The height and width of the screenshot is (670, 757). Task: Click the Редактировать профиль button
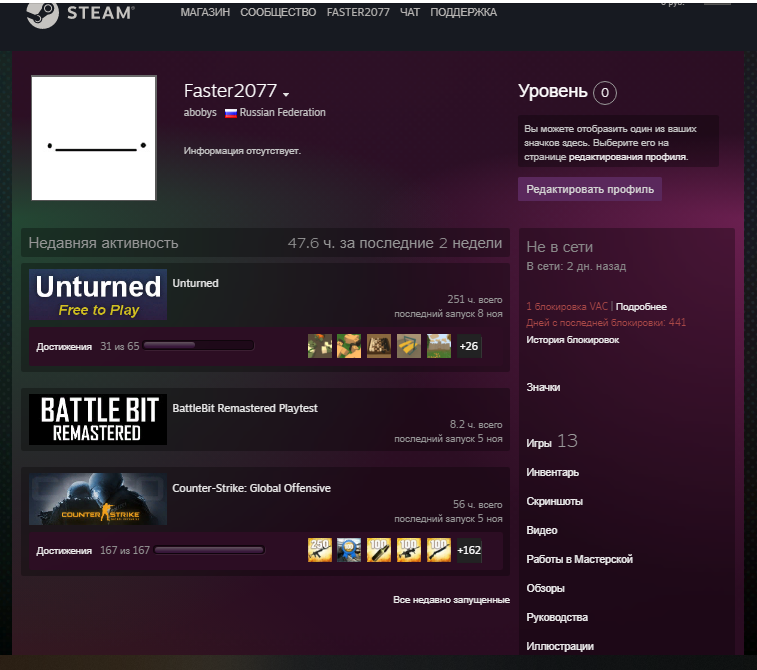point(590,189)
